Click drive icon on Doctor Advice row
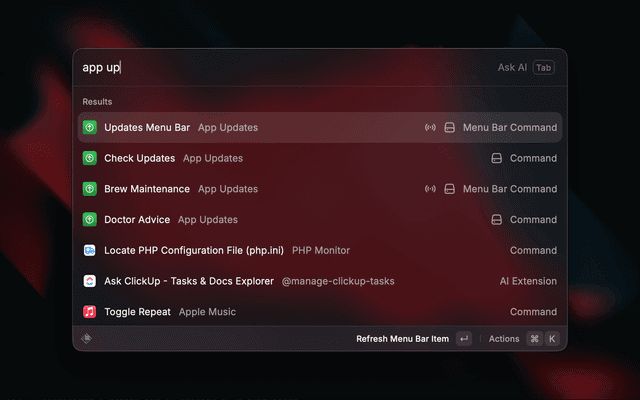The height and width of the screenshot is (400, 640). pyautogui.click(x=496, y=220)
